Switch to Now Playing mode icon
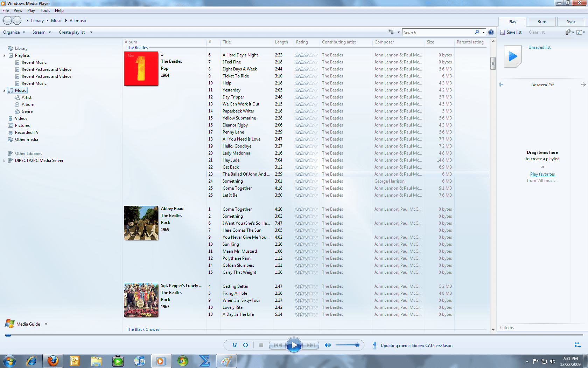 click(577, 345)
